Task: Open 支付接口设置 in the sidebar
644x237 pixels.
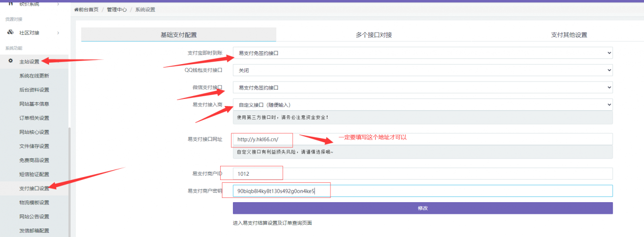Action: (x=34, y=188)
